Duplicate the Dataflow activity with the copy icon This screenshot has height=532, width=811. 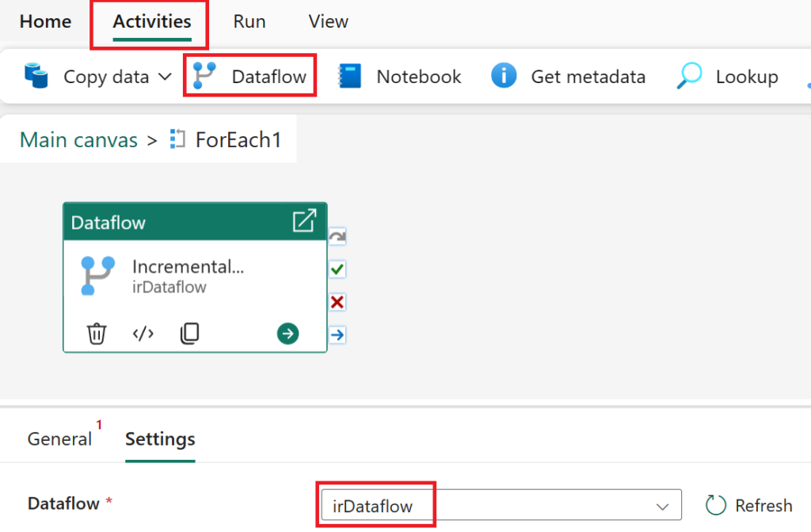tap(189, 333)
